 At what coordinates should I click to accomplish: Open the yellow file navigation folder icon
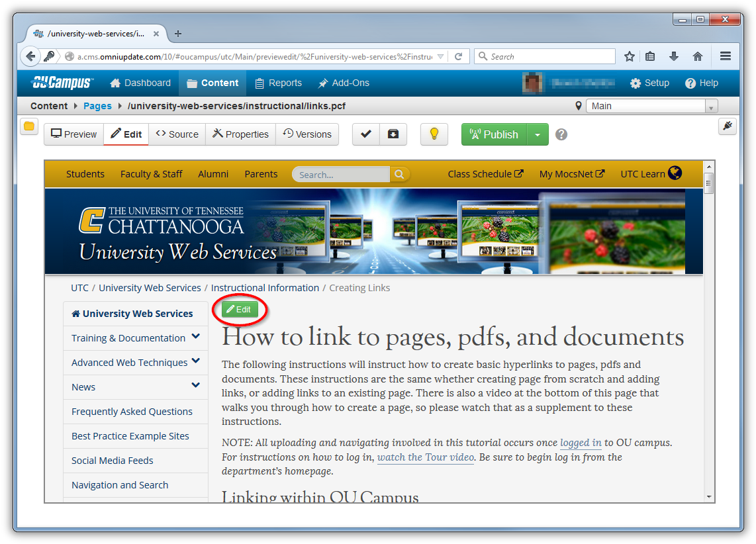[29, 126]
